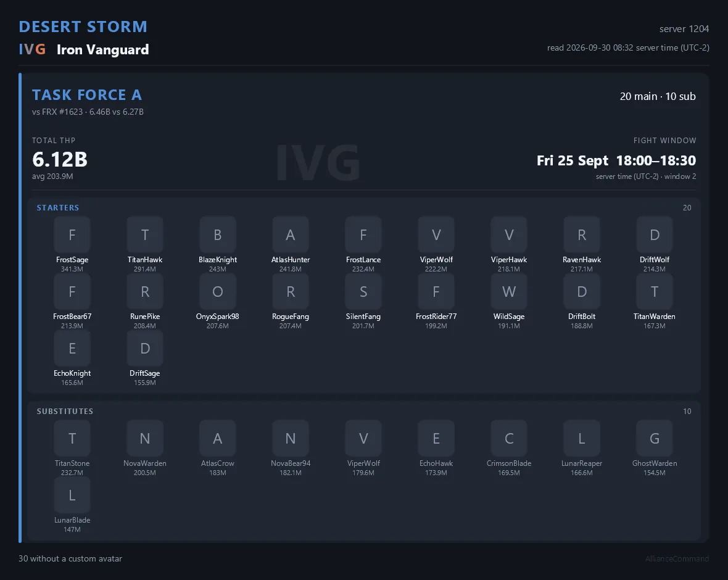
Task: Open RunePike's avatar tile
Action: click(x=145, y=291)
